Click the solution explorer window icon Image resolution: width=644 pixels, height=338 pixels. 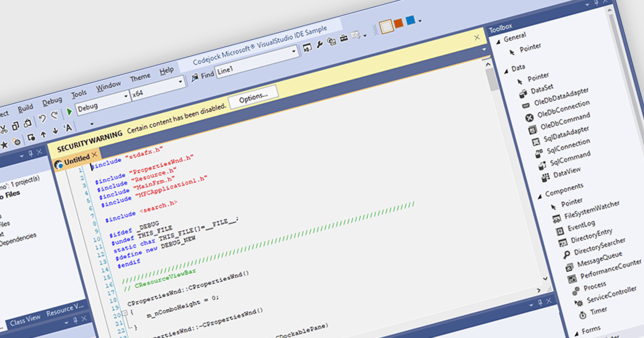coord(308,49)
